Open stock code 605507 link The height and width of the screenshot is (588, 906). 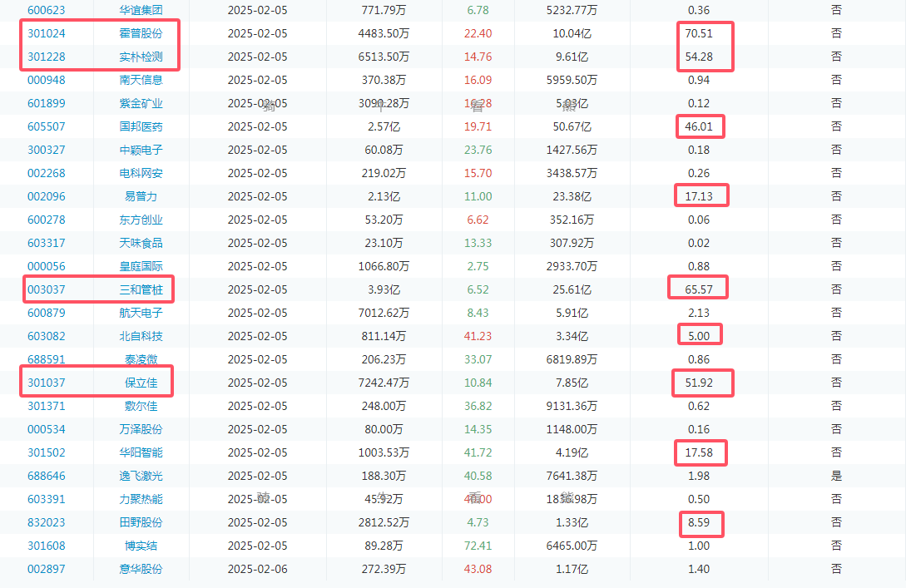pos(47,126)
